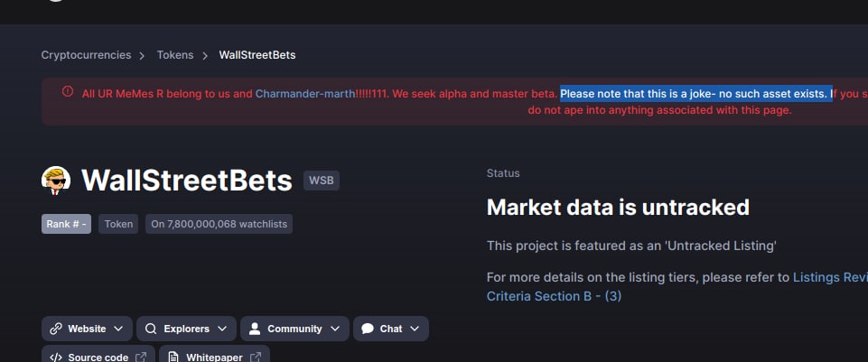
Task: Open the Cryptocurrencies breadcrumb link
Action: [86, 55]
